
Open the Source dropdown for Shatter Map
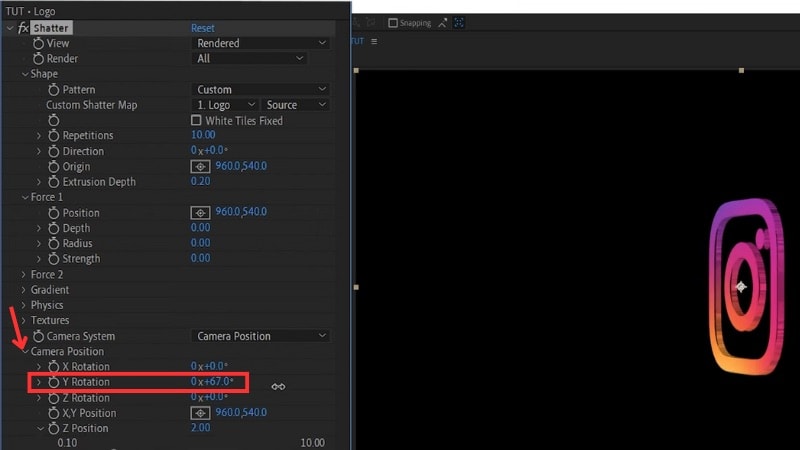[x=295, y=105]
